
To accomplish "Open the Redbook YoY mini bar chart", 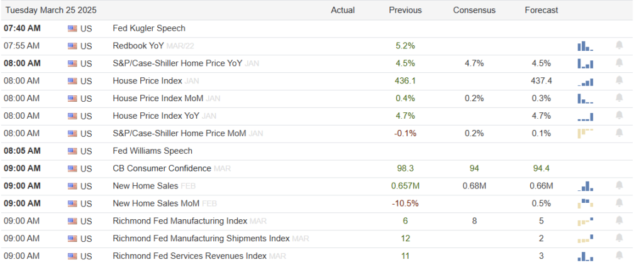I will point(586,46).
